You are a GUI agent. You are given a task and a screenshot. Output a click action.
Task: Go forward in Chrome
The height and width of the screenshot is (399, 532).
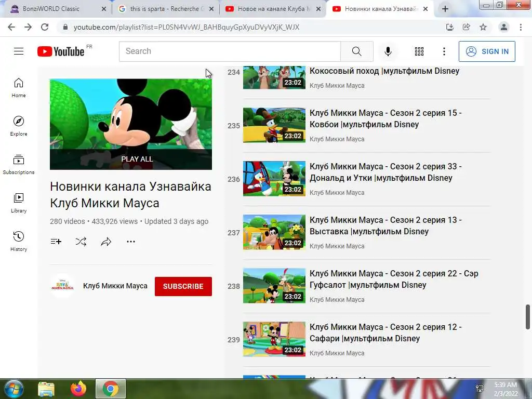click(x=28, y=27)
